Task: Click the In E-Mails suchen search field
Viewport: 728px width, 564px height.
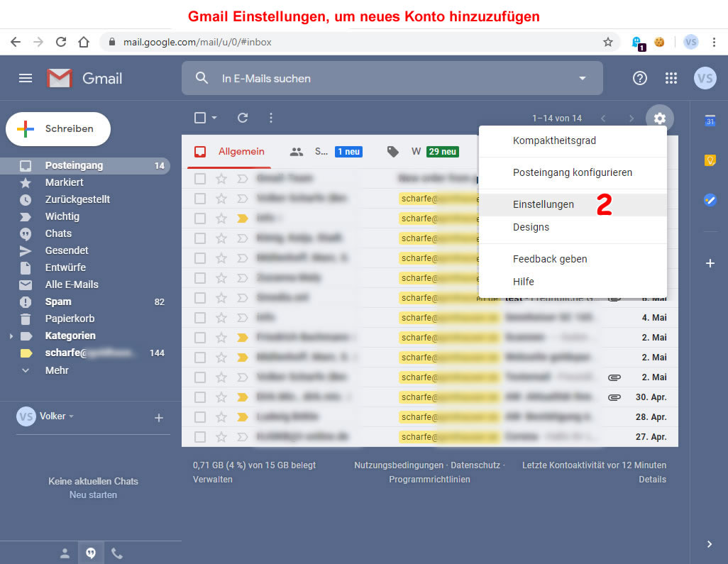Action: pyautogui.click(x=392, y=78)
